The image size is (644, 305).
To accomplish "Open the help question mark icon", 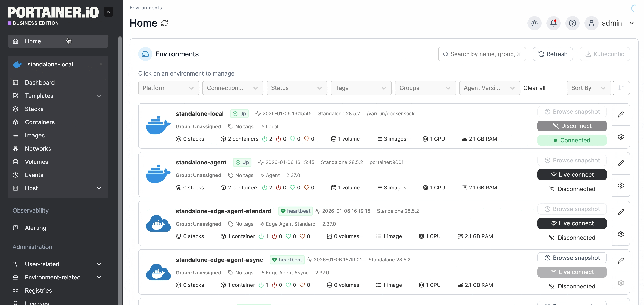I will (572, 23).
